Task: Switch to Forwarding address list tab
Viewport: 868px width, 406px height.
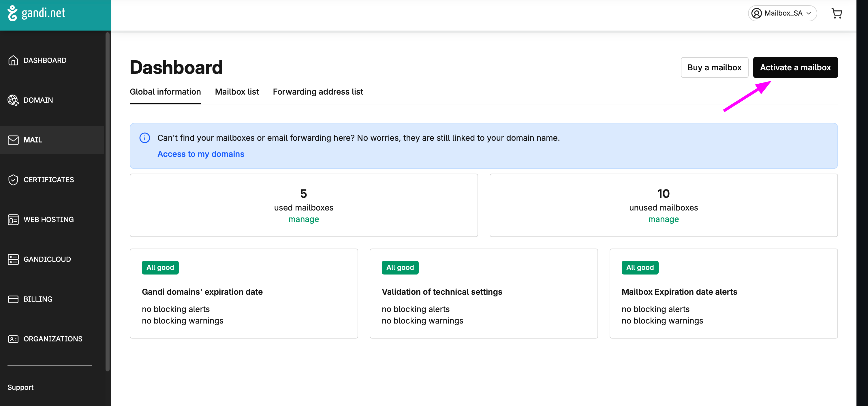Action: click(318, 92)
